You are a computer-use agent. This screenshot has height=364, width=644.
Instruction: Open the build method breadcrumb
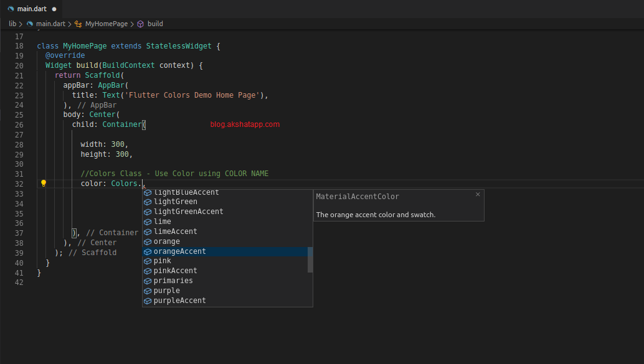[x=154, y=24]
